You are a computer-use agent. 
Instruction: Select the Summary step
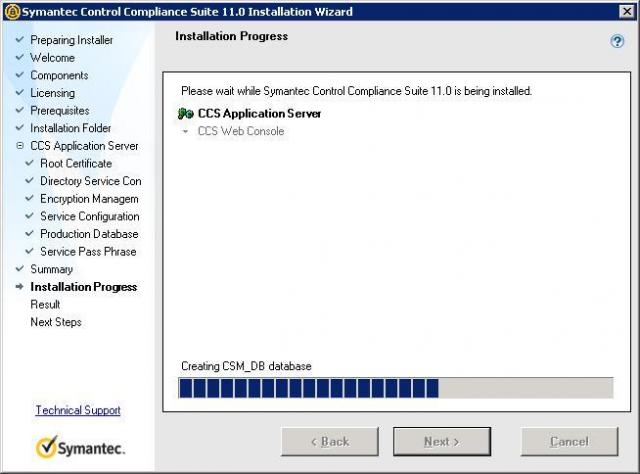[51, 269]
